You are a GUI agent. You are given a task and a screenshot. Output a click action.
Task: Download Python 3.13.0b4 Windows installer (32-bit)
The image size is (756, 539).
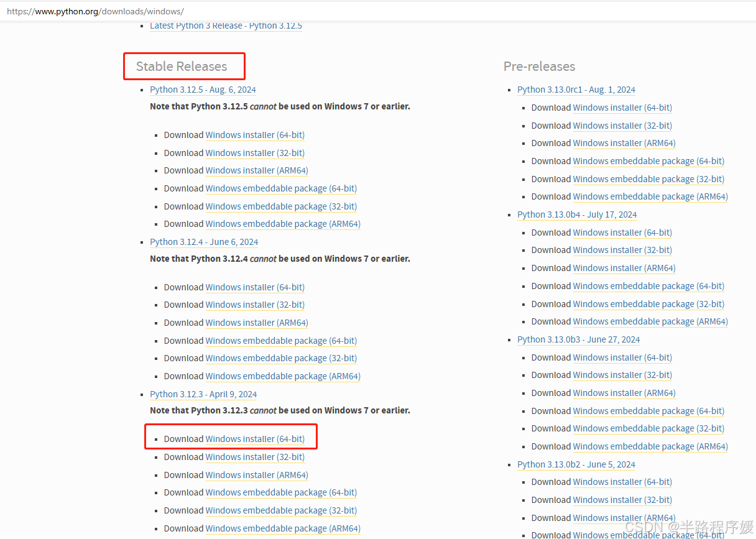(x=622, y=250)
